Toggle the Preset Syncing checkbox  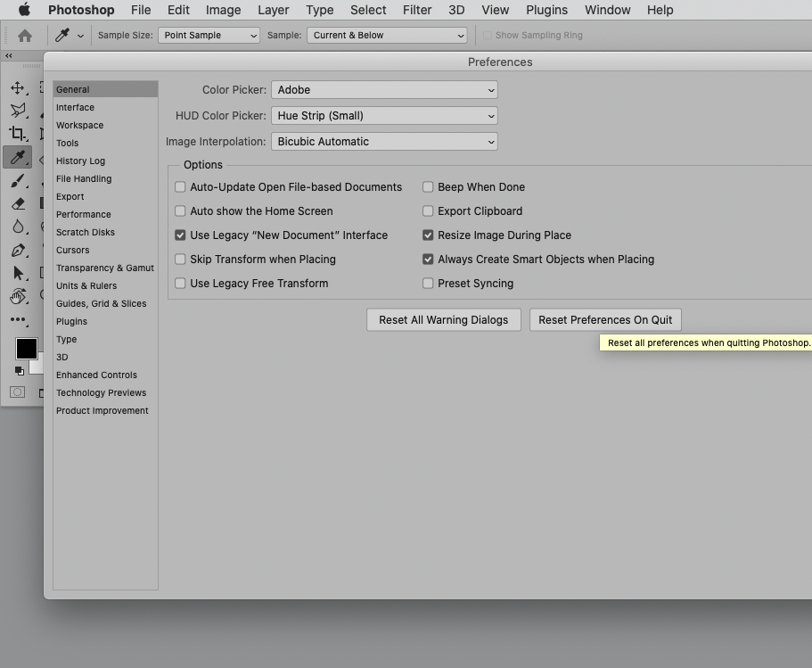pyautogui.click(x=428, y=284)
